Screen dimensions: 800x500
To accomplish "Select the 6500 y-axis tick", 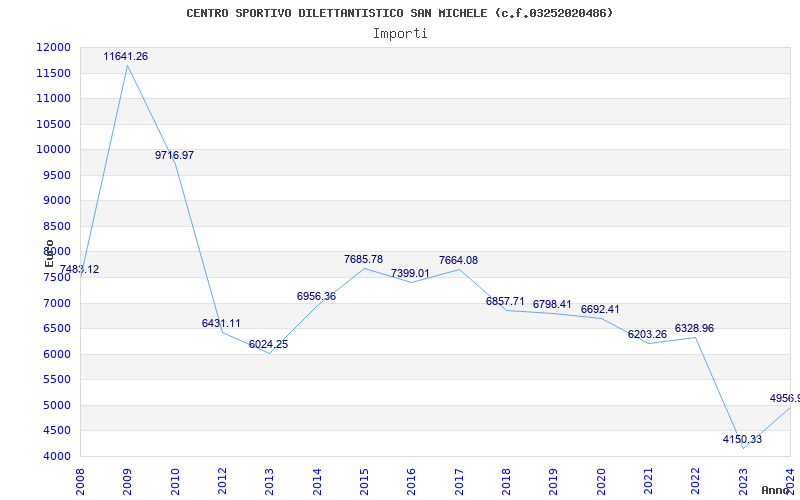I will pyautogui.click(x=56, y=329).
